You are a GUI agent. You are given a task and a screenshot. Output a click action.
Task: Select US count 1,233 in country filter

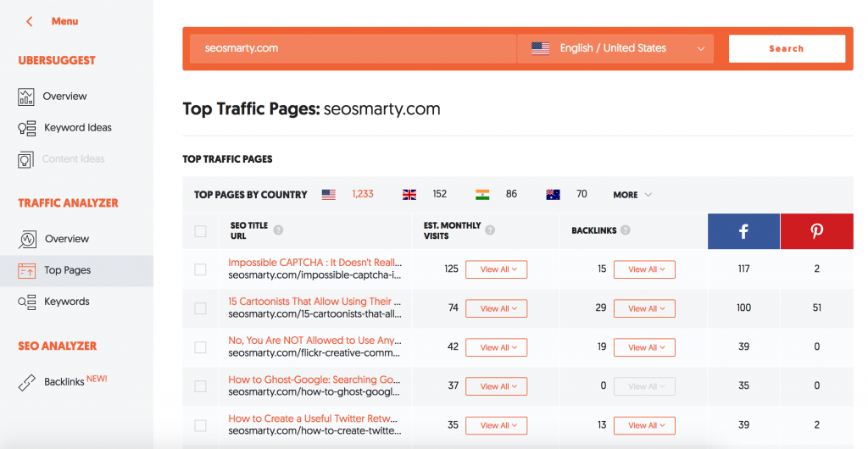(363, 194)
